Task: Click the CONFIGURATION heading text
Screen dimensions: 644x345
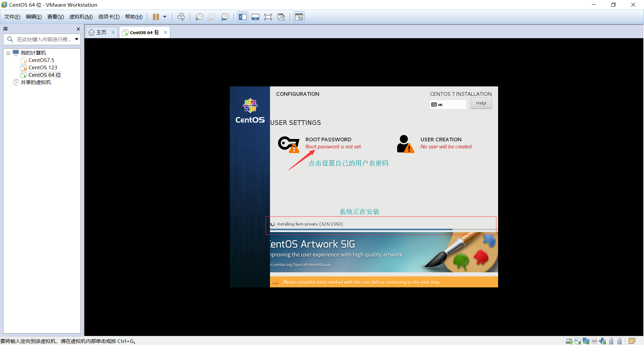Action: pos(298,94)
